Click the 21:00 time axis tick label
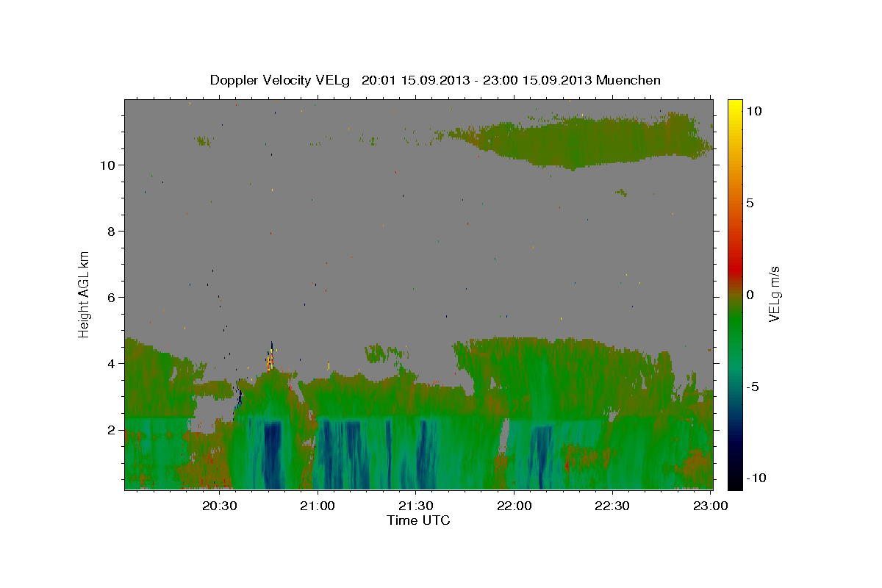This screenshot has width=882, height=588. [x=318, y=506]
